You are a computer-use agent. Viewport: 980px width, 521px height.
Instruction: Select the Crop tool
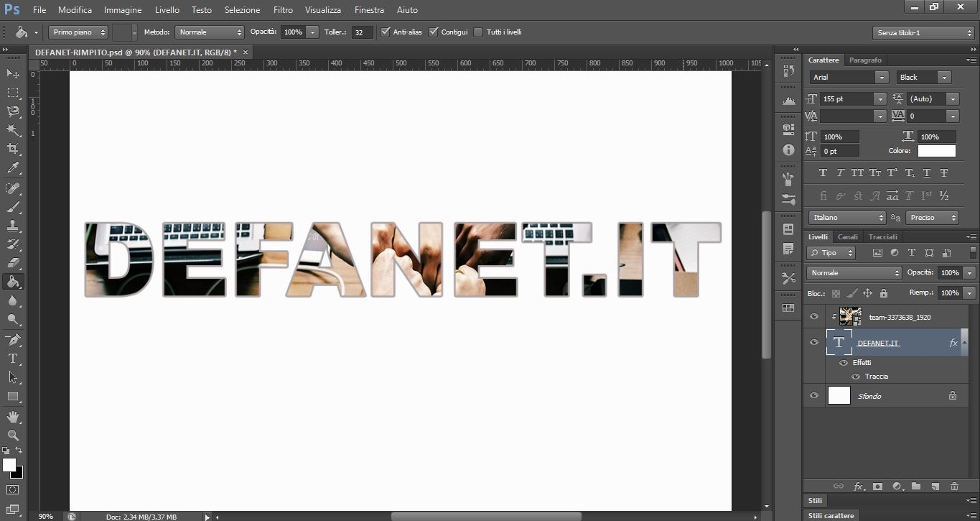pyautogui.click(x=13, y=149)
